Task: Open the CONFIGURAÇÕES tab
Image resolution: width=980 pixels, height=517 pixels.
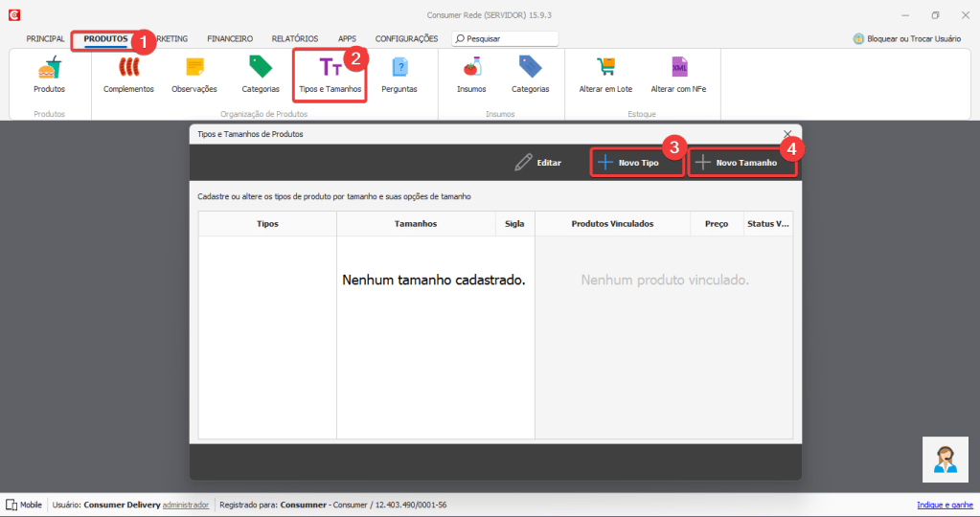Action: coord(406,38)
